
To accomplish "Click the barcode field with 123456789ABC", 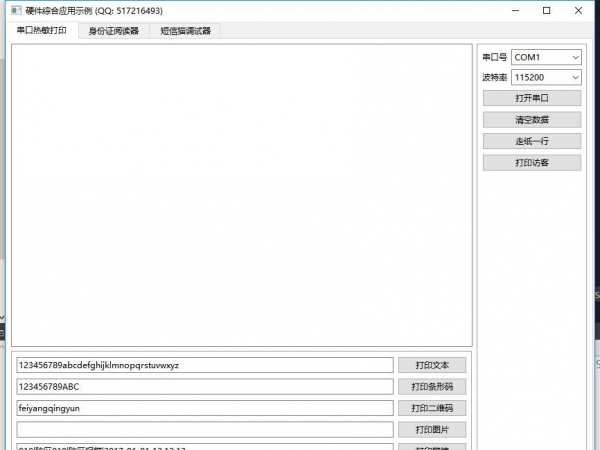I will tap(204, 386).
